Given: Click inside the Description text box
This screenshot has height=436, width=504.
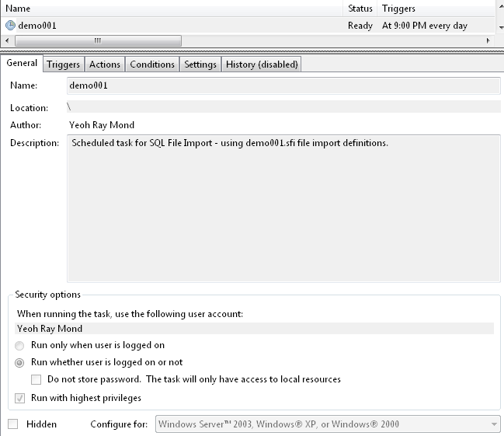Looking at the screenshot, I should (x=283, y=210).
